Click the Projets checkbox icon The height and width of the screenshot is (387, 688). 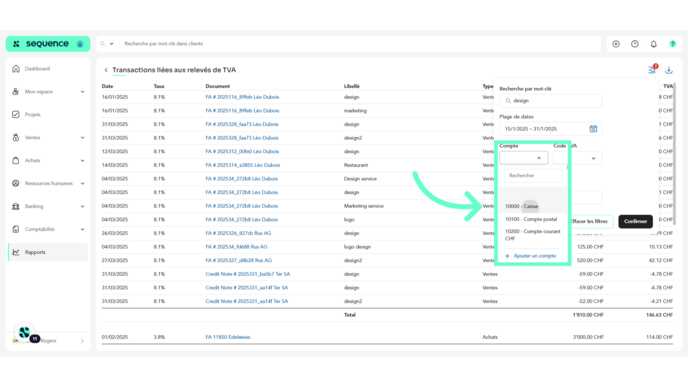[16, 115]
